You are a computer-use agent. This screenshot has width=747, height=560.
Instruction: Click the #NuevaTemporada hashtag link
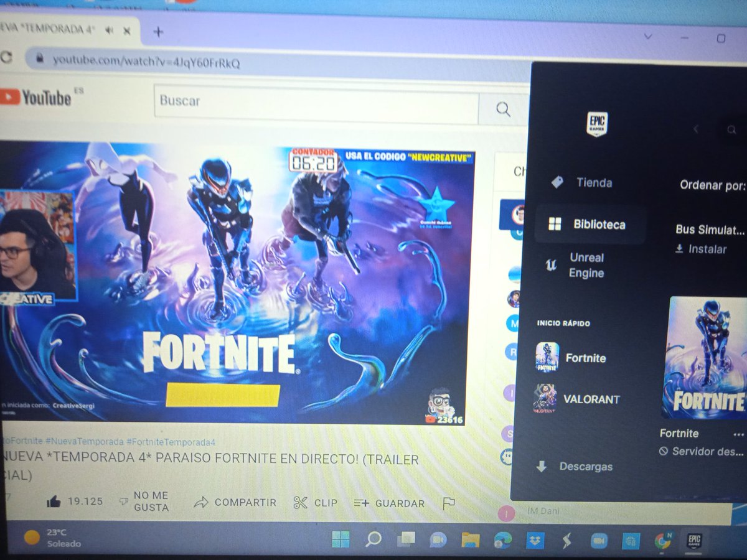coord(83,442)
